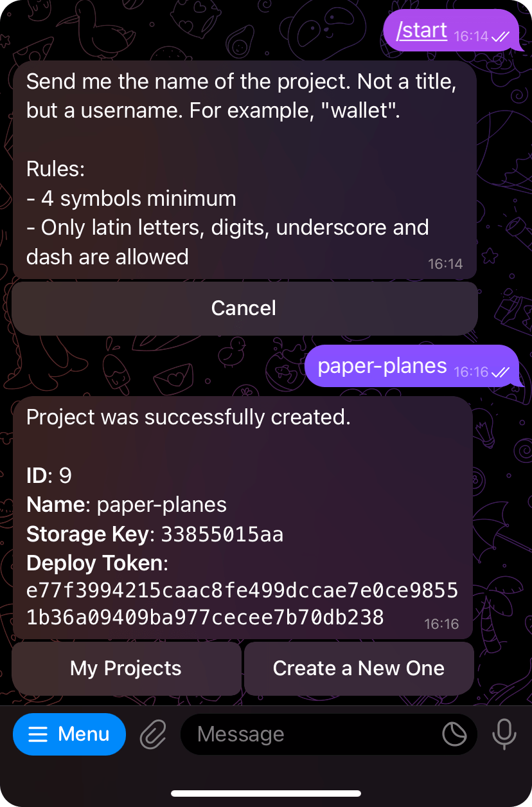
Task: Tap the Storage Key value 33855015aa
Action: (x=222, y=534)
